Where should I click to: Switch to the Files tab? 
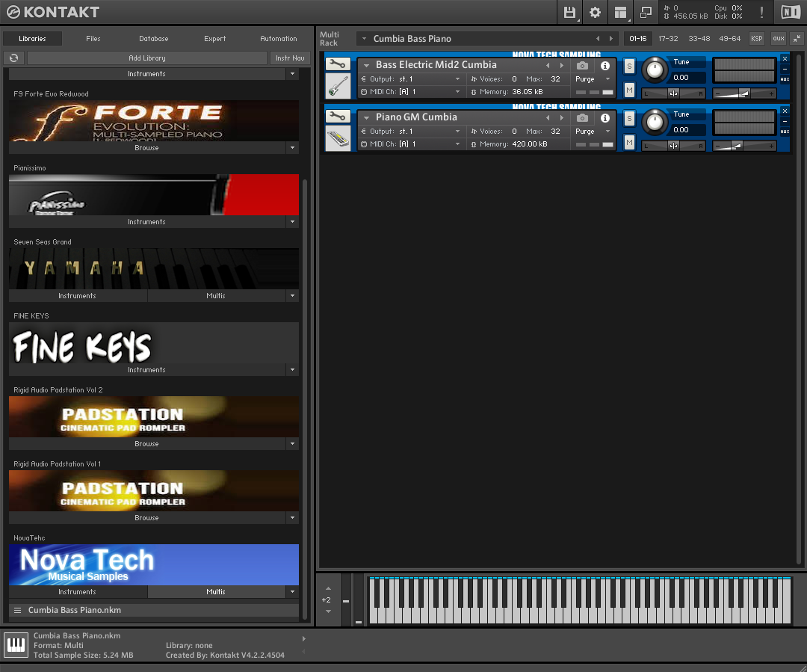pos(93,39)
